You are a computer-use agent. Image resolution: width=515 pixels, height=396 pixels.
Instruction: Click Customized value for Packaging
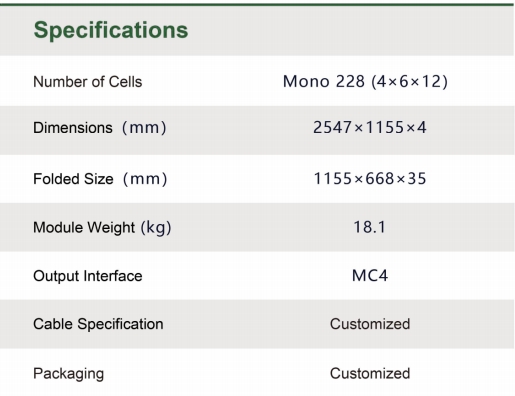pyautogui.click(x=370, y=374)
